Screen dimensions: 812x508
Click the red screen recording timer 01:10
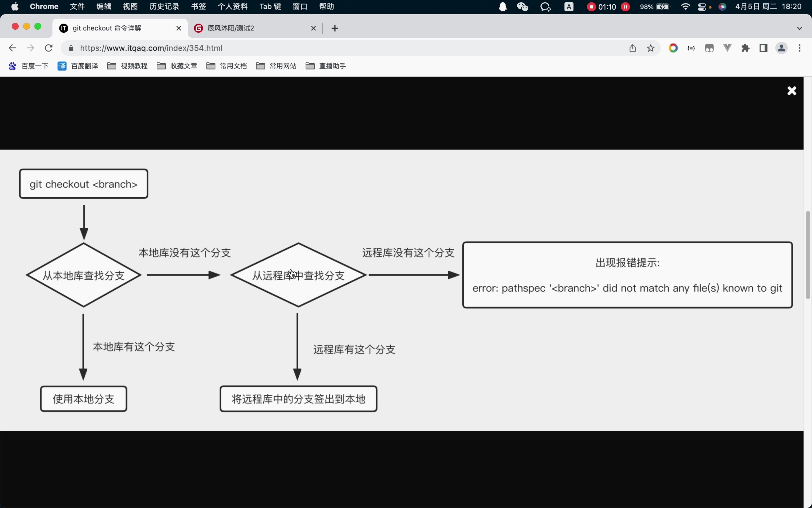point(602,7)
